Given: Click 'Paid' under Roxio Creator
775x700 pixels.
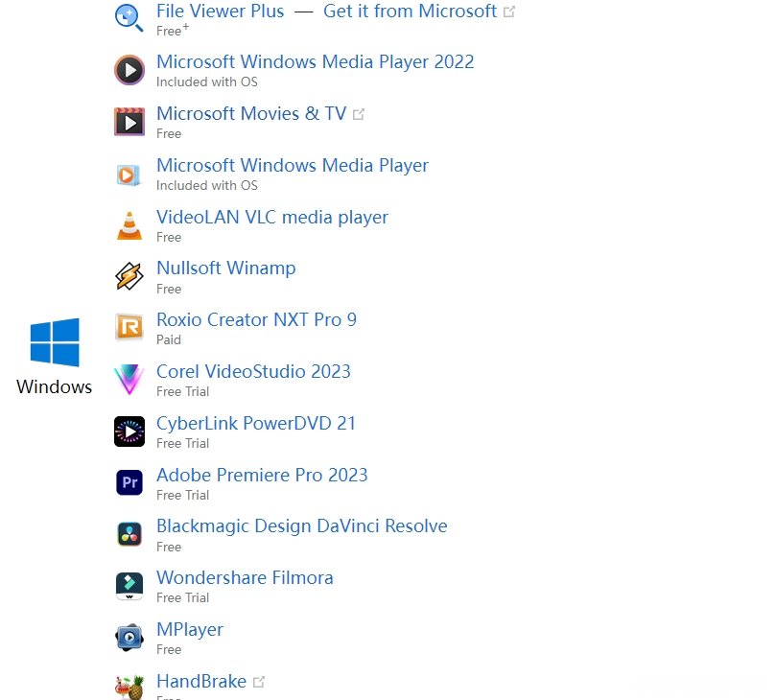Looking at the screenshot, I should (169, 339).
